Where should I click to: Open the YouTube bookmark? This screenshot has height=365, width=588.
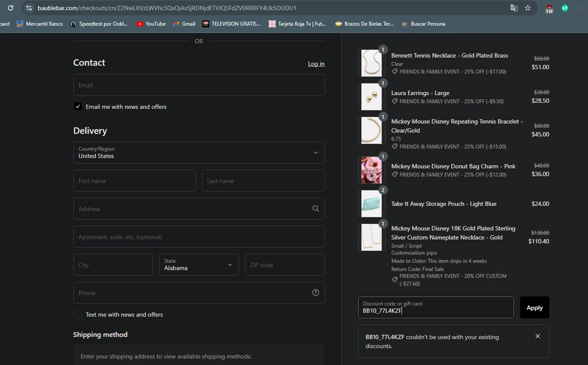[151, 24]
